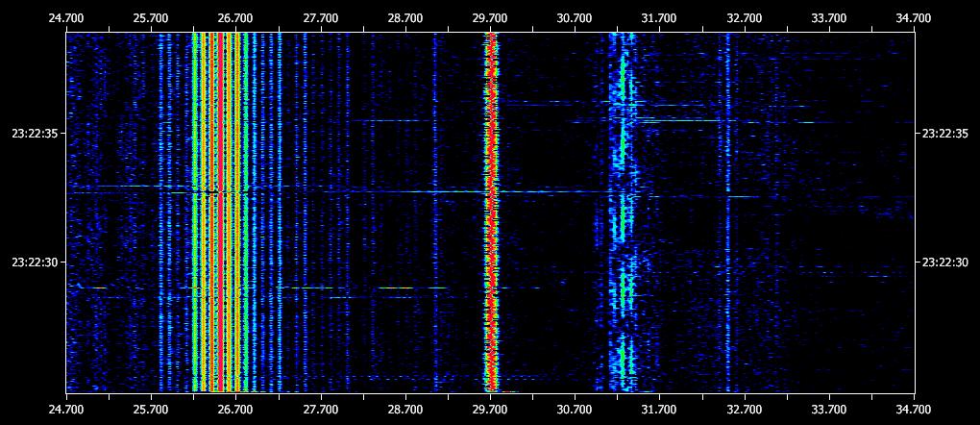Select the 30.700 label on top axis
This screenshot has width=980, height=425.
[x=575, y=17]
